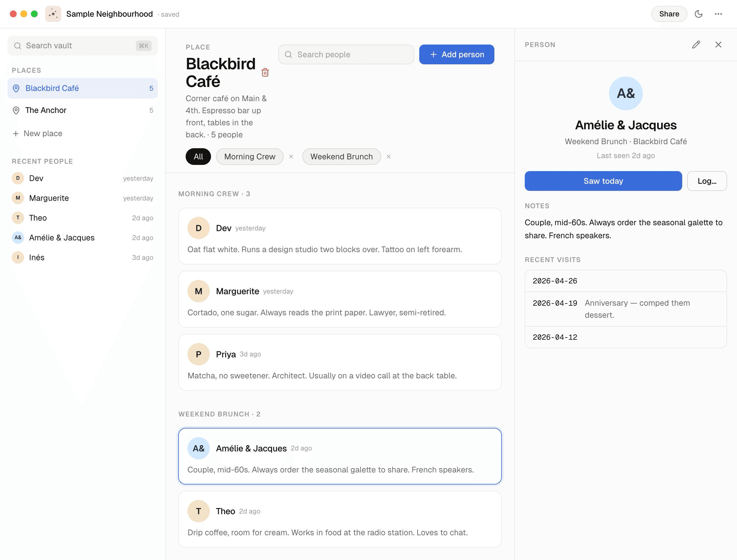The image size is (737, 560).
Task: Open the Log… visit button
Action: coord(707,181)
